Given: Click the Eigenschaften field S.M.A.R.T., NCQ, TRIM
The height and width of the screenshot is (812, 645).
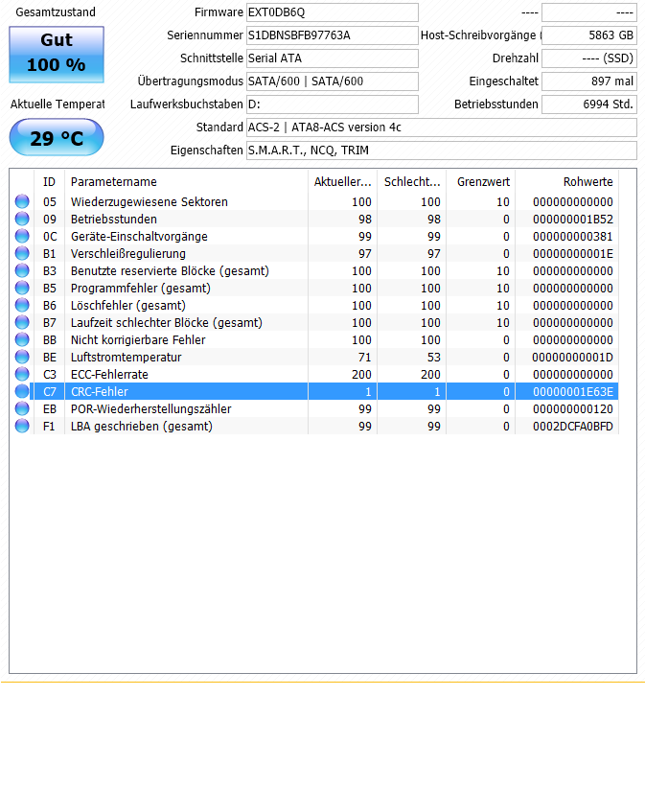Looking at the screenshot, I should [442, 151].
